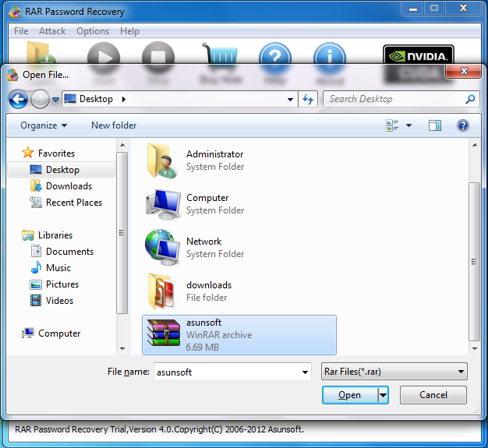
Task: Click navigation pane scroll down arrow
Action: (122, 349)
